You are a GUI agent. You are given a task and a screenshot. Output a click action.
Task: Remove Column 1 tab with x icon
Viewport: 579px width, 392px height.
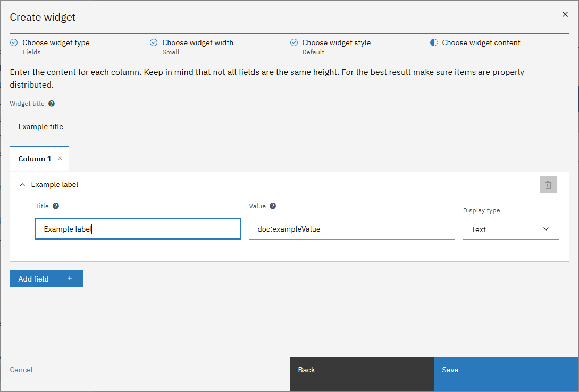coord(60,158)
